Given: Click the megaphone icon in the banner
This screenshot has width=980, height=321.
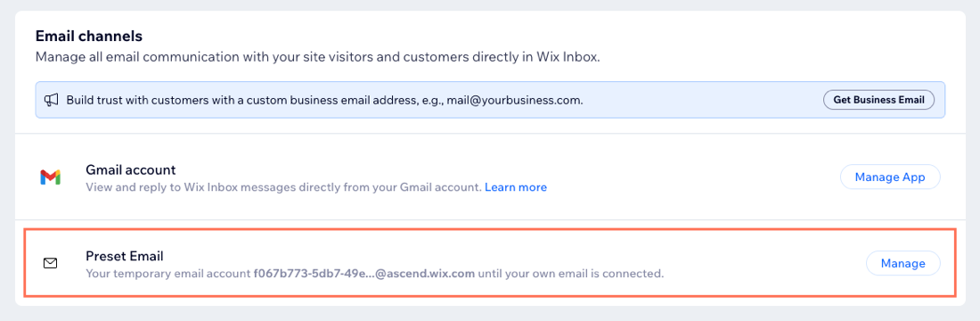Looking at the screenshot, I should click(x=52, y=100).
